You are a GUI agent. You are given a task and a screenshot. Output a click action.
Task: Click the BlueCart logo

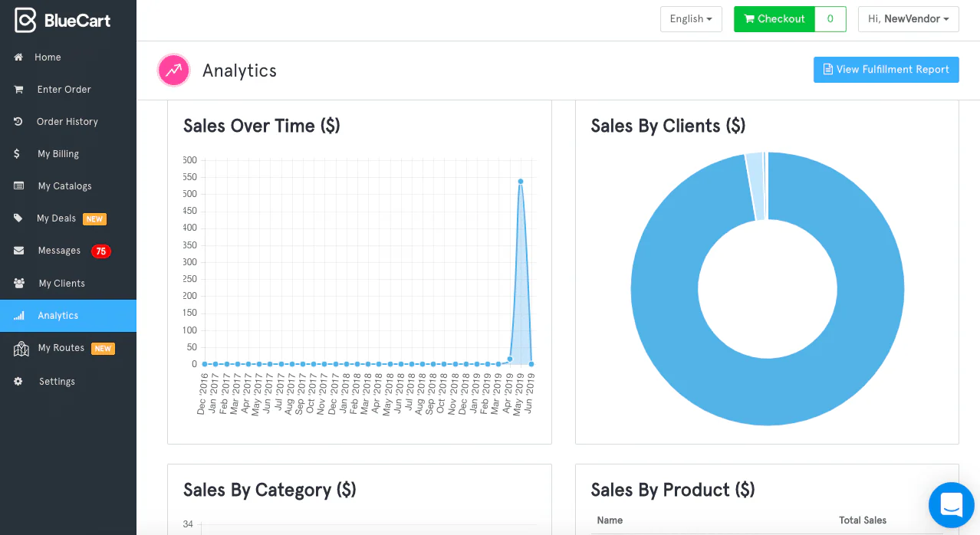(63, 21)
